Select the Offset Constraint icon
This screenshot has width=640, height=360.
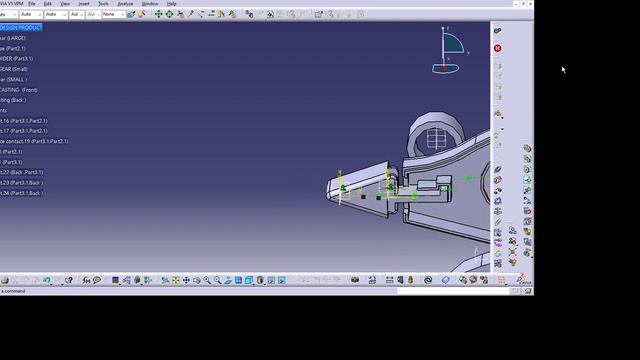(x=498, y=191)
